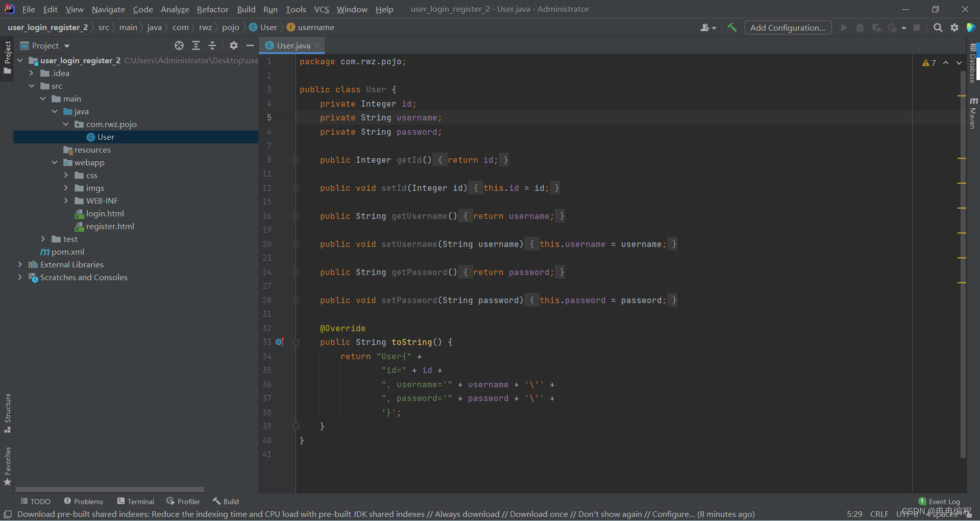
Task: Click the Add Configuration button
Action: (788, 28)
